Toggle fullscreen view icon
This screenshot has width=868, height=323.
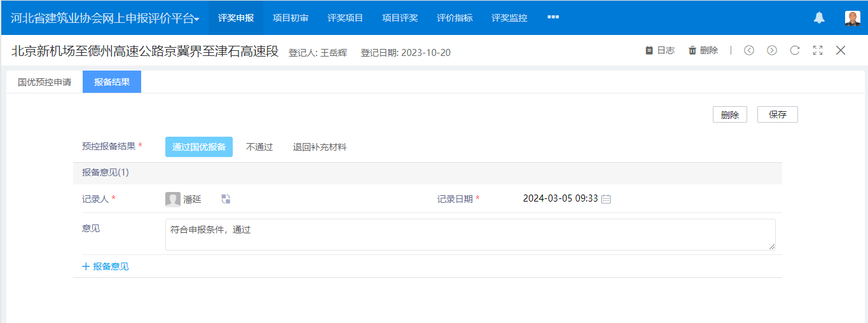818,51
